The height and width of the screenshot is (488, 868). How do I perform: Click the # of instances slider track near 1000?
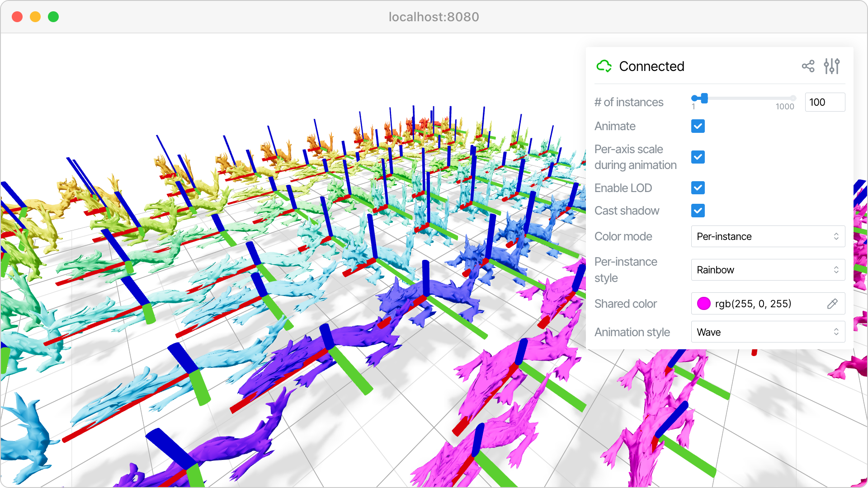point(792,98)
